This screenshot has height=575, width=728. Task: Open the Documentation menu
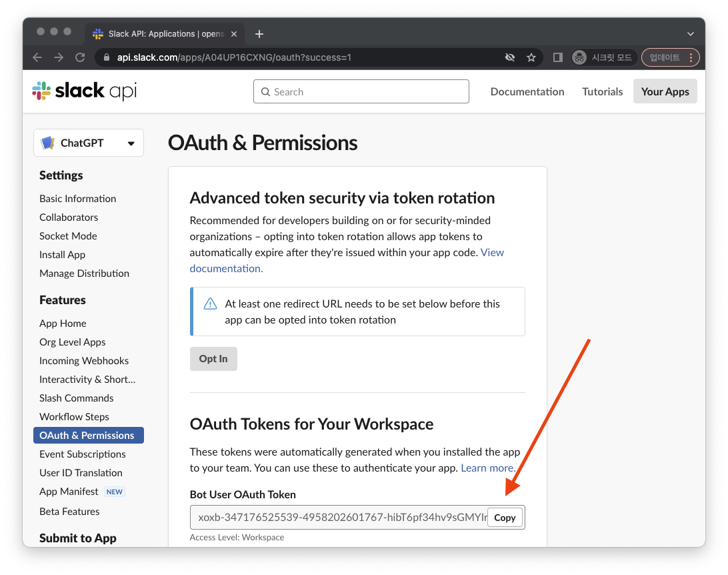pyautogui.click(x=527, y=91)
